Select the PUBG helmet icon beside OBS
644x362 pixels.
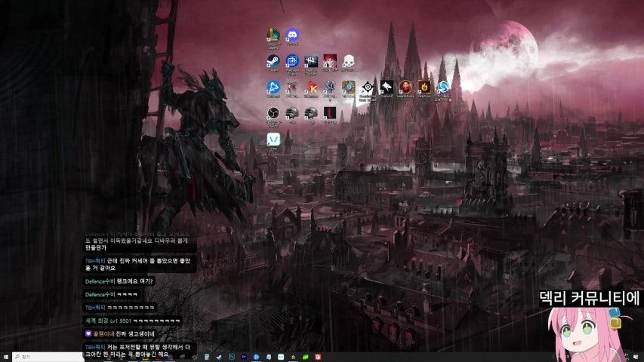292,113
